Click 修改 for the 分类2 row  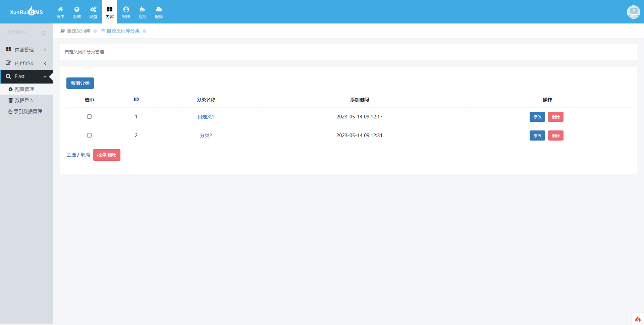click(537, 136)
